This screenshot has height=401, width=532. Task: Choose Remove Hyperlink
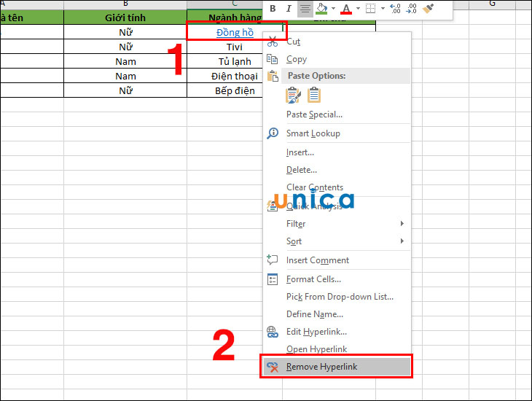click(x=336, y=367)
